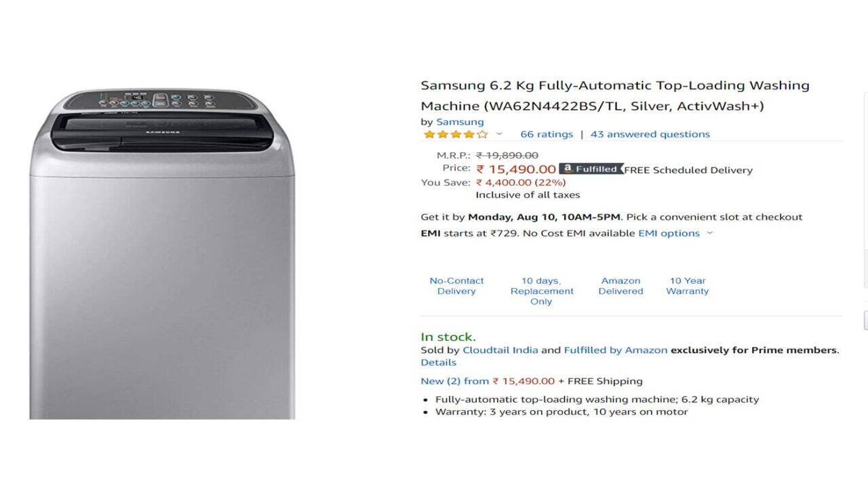Click the product title text

click(615, 96)
